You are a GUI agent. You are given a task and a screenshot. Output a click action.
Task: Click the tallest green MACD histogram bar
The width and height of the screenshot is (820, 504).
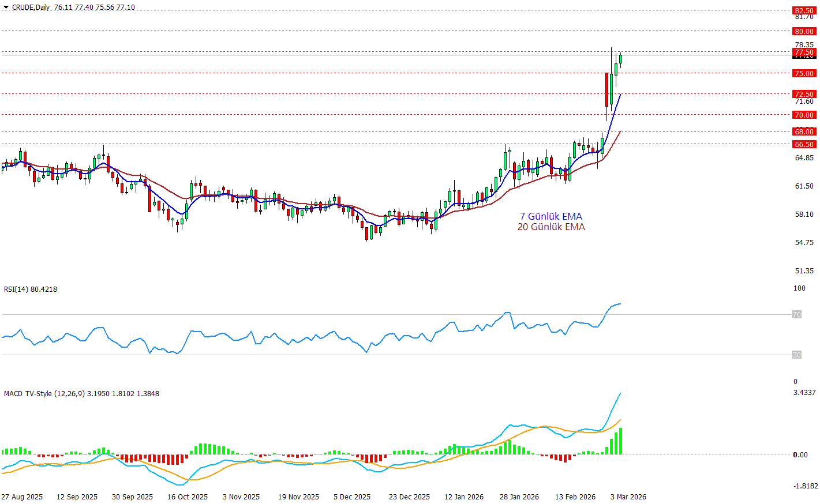621,441
